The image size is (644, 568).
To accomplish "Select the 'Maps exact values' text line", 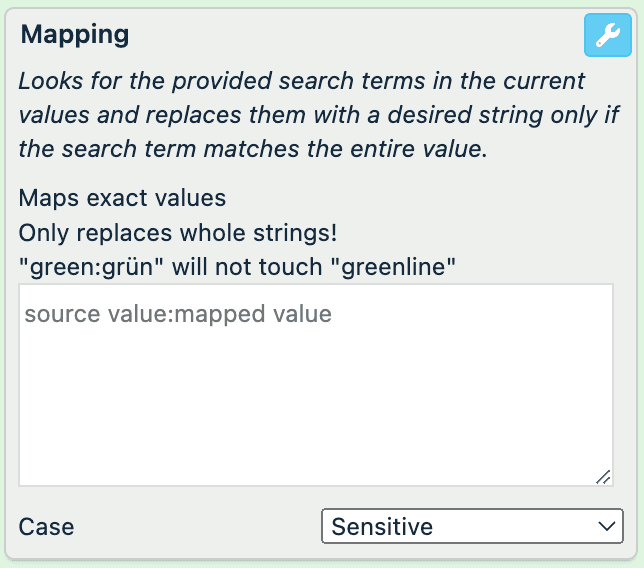I will [x=123, y=199].
